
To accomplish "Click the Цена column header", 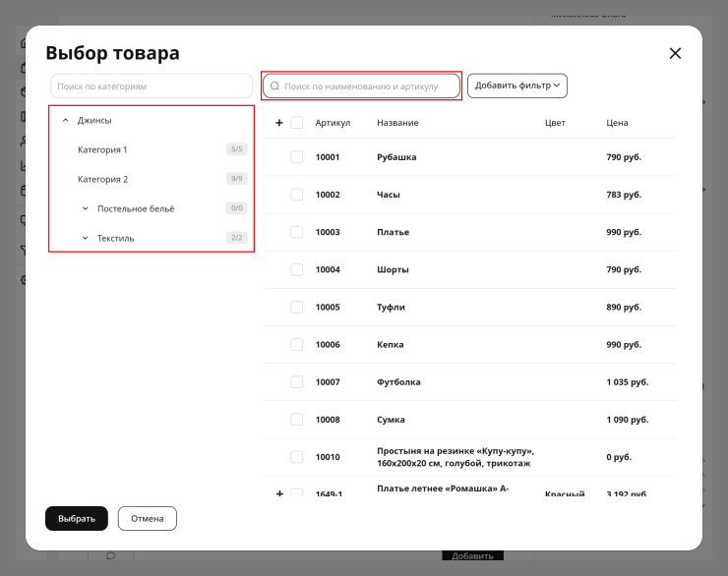I will click(617, 123).
